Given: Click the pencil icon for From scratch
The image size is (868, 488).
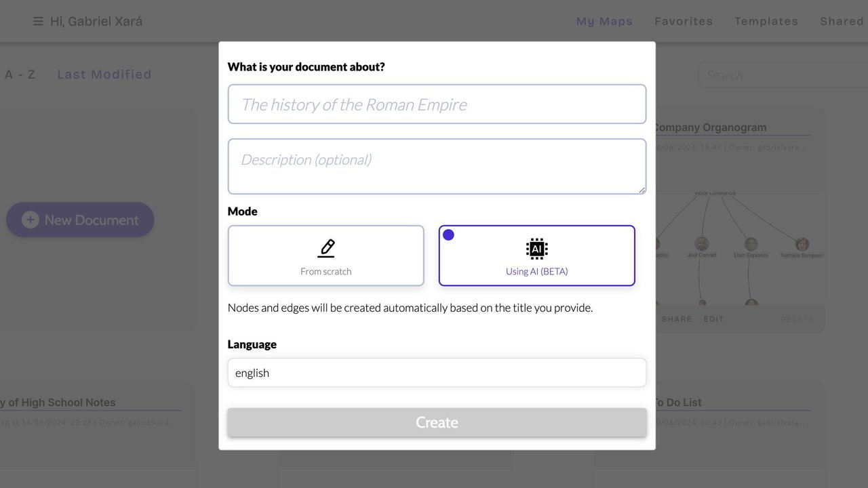Looking at the screenshot, I should point(326,248).
